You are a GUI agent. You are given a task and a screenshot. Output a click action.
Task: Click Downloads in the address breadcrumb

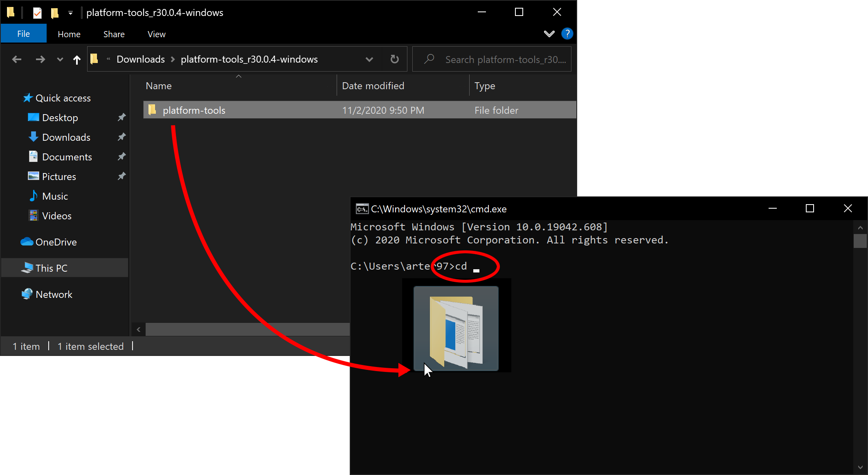tap(140, 60)
